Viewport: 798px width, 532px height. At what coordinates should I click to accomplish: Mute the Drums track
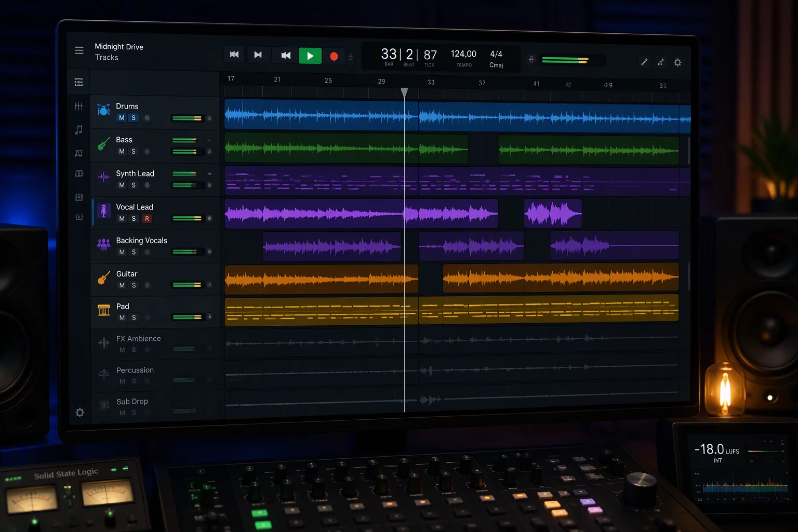[122, 118]
